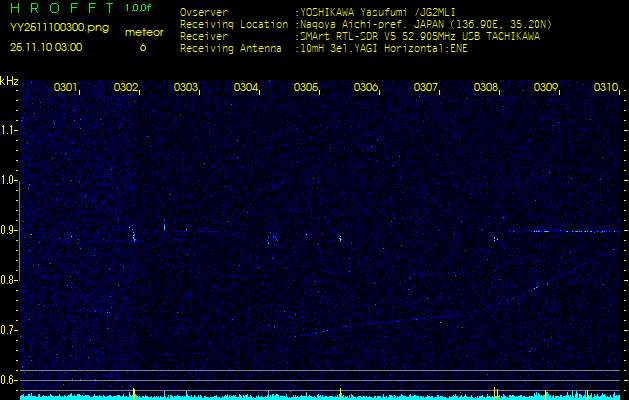Click the green meteor echo near 0305
The image size is (629, 400).
point(341,239)
